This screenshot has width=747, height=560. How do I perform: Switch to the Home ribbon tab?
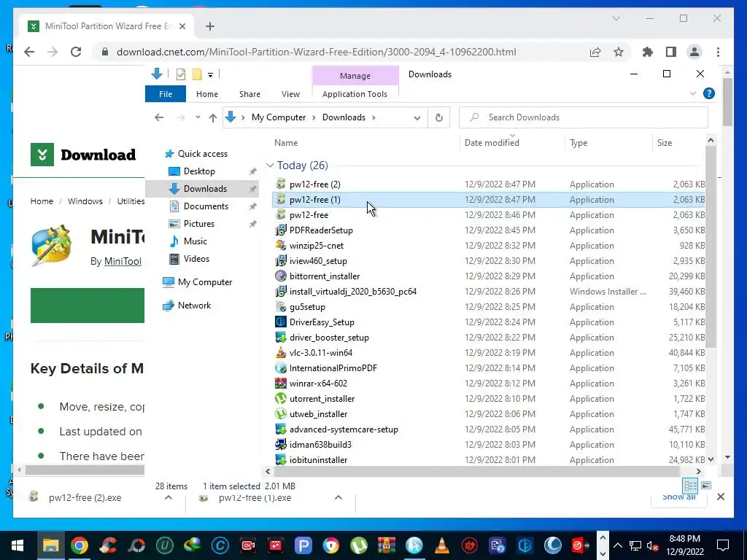[206, 94]
